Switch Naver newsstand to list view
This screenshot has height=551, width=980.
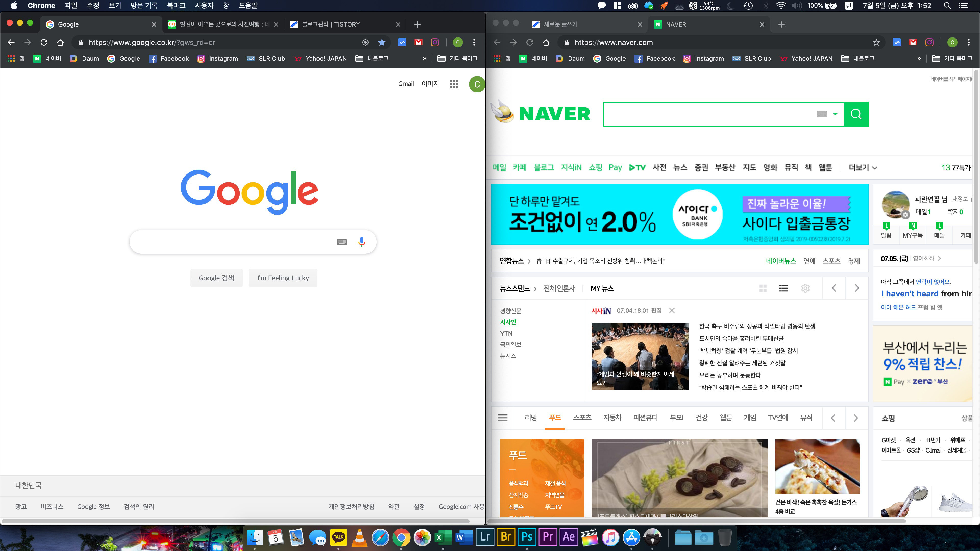(783, 288)
